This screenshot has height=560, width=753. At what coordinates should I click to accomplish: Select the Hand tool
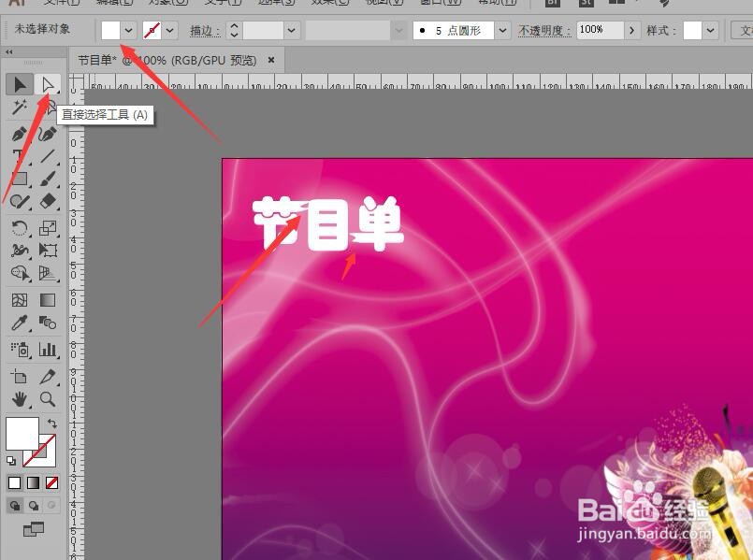click(19, 398)
